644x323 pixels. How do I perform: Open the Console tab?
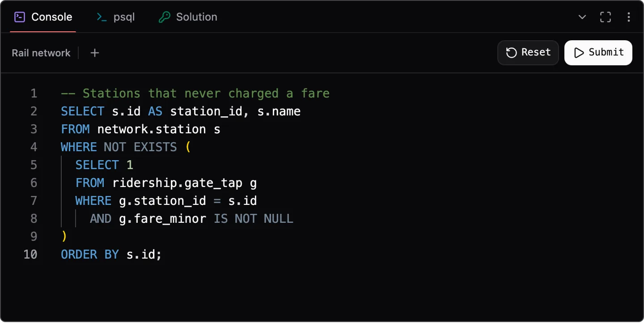point(43,17)
